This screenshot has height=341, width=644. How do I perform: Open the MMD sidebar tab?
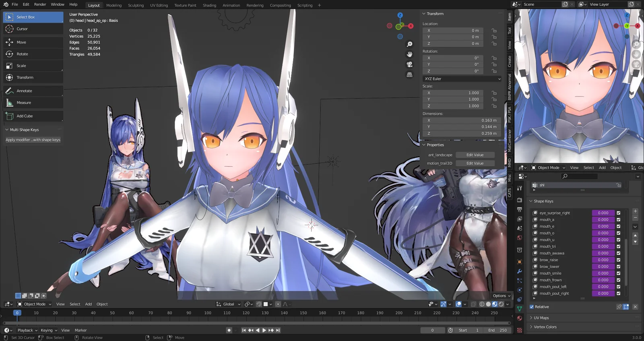[x=510, y=163]
